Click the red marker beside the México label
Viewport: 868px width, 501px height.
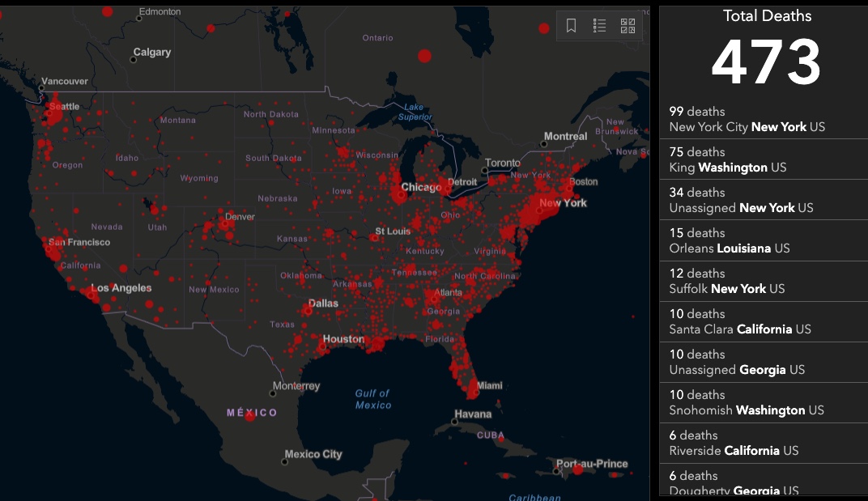point(249,415)
